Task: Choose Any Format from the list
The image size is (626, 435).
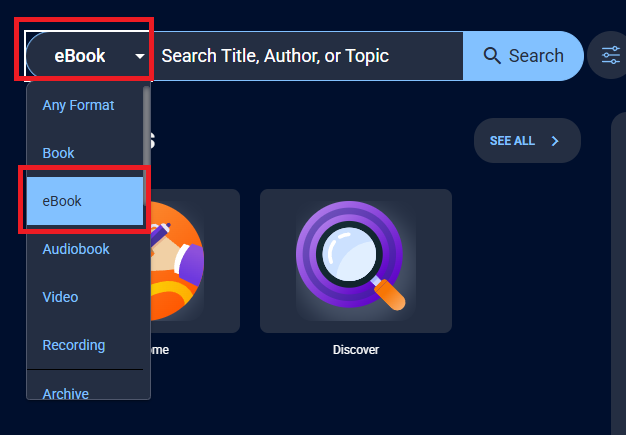Action: pyautogui.click(x=78, y=105)
